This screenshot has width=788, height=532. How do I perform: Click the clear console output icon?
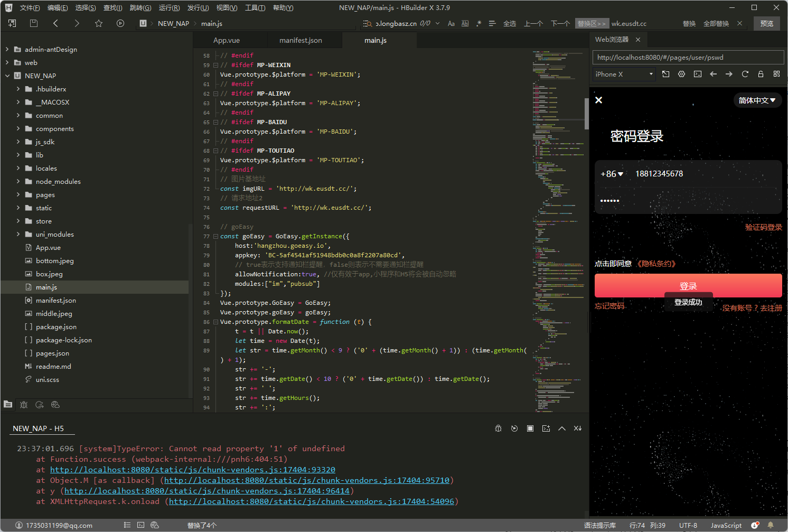coord(577,428)
